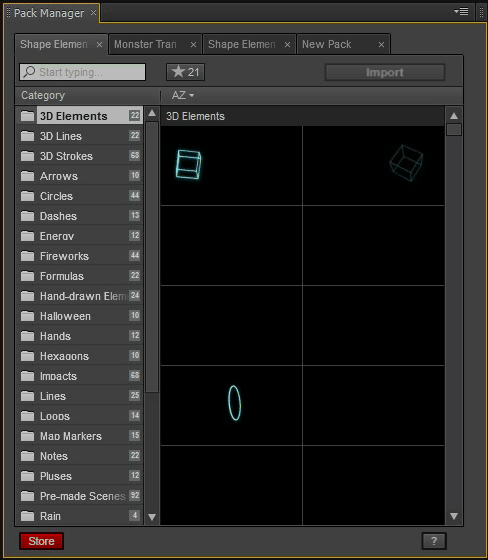Click the Start typing search field
The width and height of the screenshot is (488, 560).
point(83,72)
